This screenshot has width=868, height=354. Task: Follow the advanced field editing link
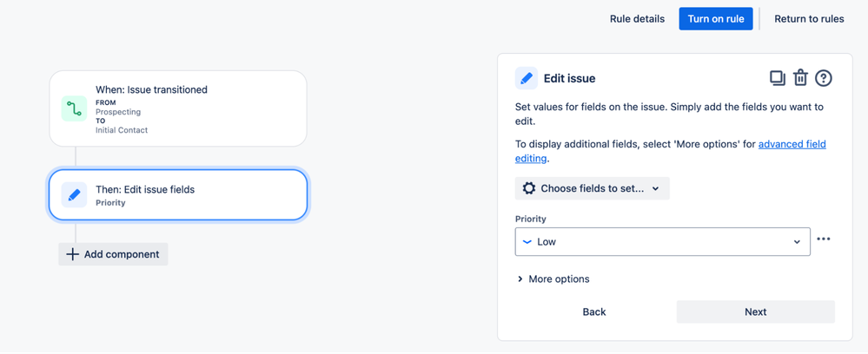click(792, 144)
